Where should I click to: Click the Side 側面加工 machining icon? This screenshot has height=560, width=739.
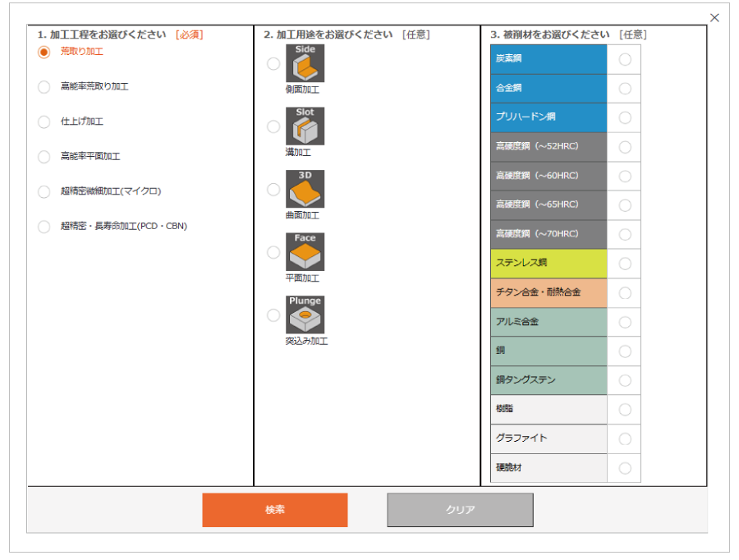pos(305,63)
